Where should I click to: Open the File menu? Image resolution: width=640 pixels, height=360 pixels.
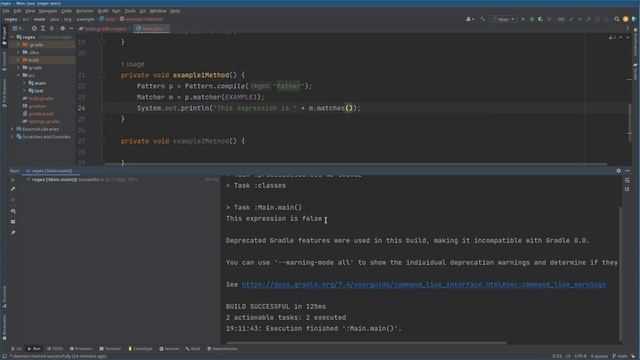(x=6, y=11)
